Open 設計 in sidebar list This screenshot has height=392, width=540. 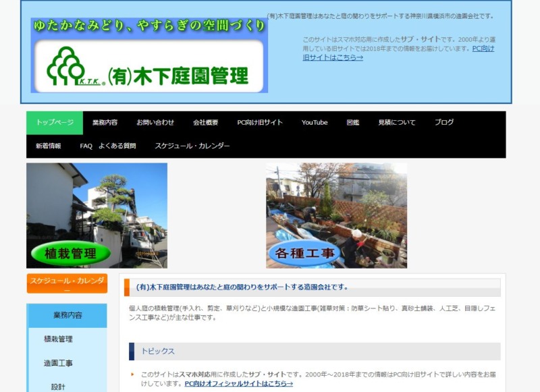(x=58, y=387)
